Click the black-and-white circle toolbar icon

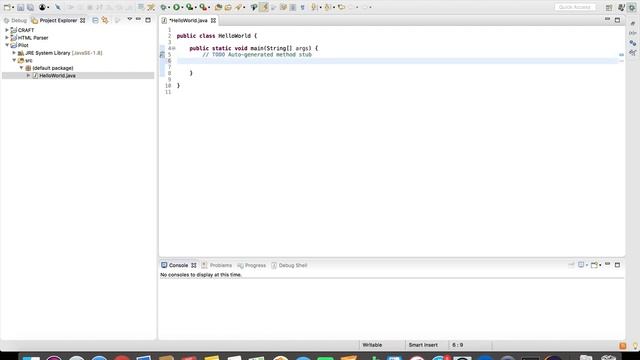[42, 7]
